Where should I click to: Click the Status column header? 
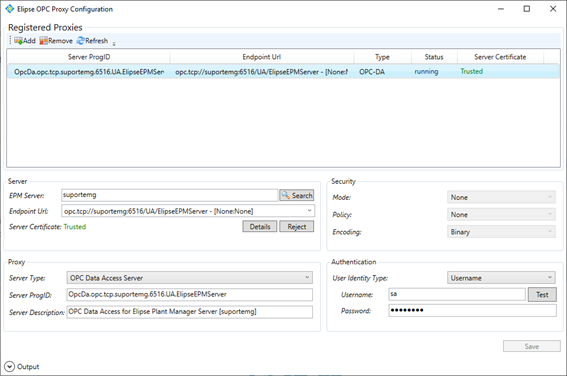coord(434,57)
